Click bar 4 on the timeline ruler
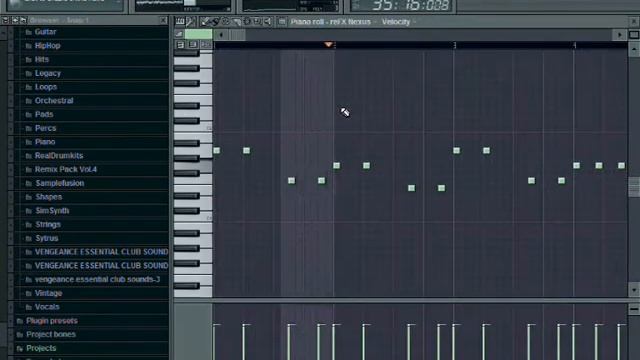 point(574,45)
